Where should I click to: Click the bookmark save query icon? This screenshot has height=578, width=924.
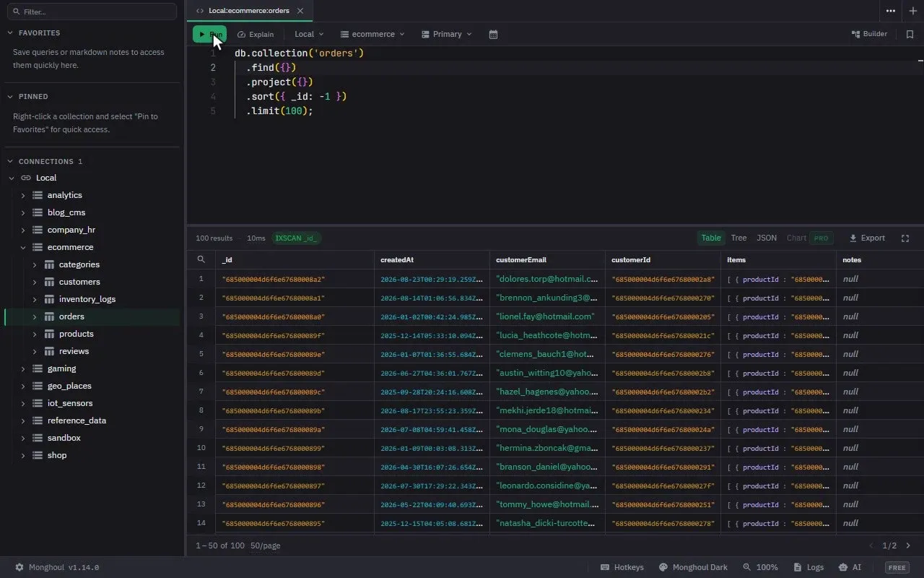[910, 34]
